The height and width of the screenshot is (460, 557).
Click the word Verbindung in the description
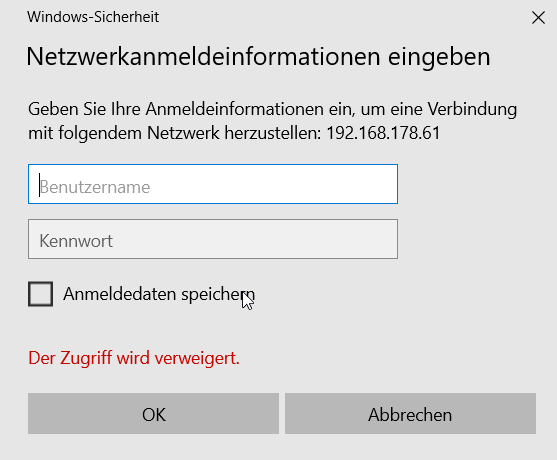(x=472, y=109)
